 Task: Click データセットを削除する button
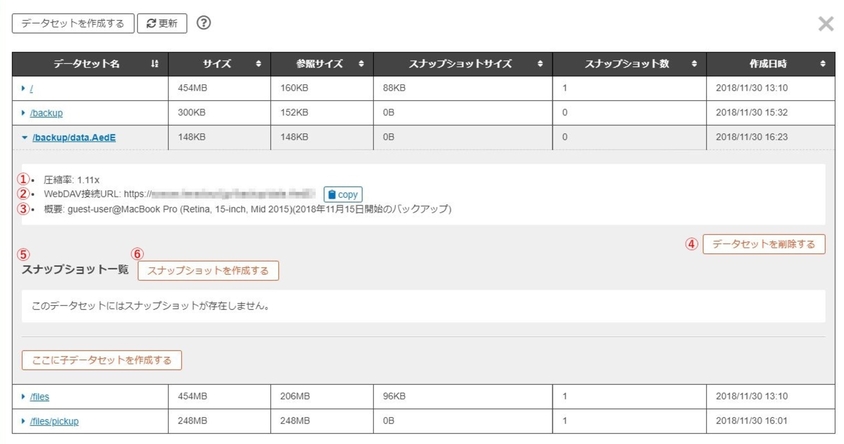pyautogui.click(x=764, y=244)
